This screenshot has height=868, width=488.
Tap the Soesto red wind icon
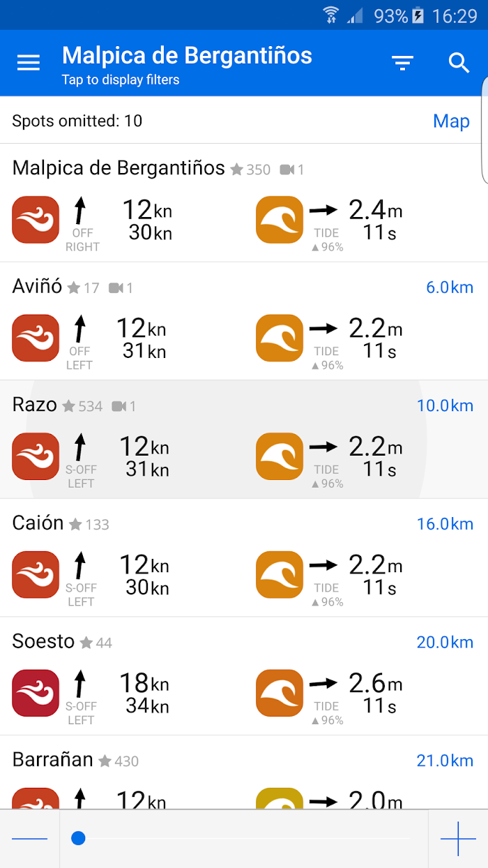(x=36, y=693)
